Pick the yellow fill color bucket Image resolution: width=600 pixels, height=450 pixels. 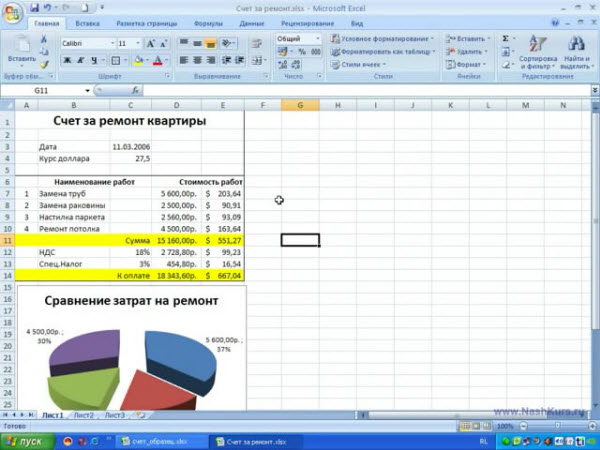tap(138, 60)
